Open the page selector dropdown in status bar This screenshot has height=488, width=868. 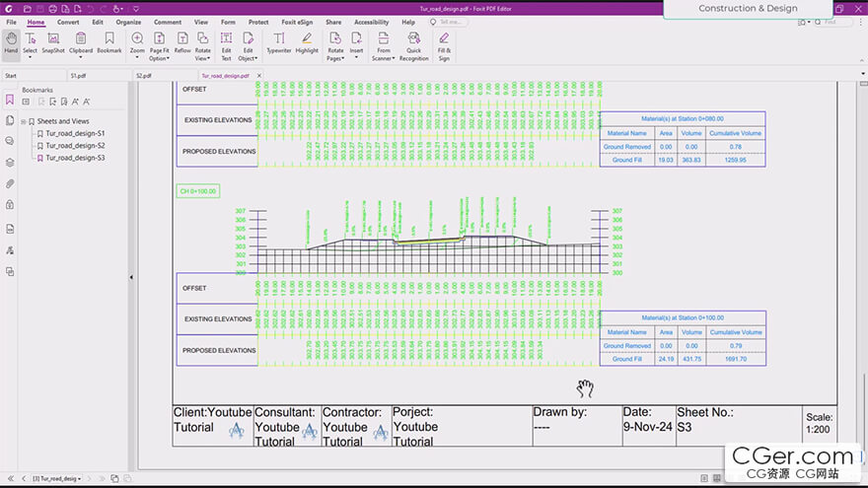pos(58,478)
